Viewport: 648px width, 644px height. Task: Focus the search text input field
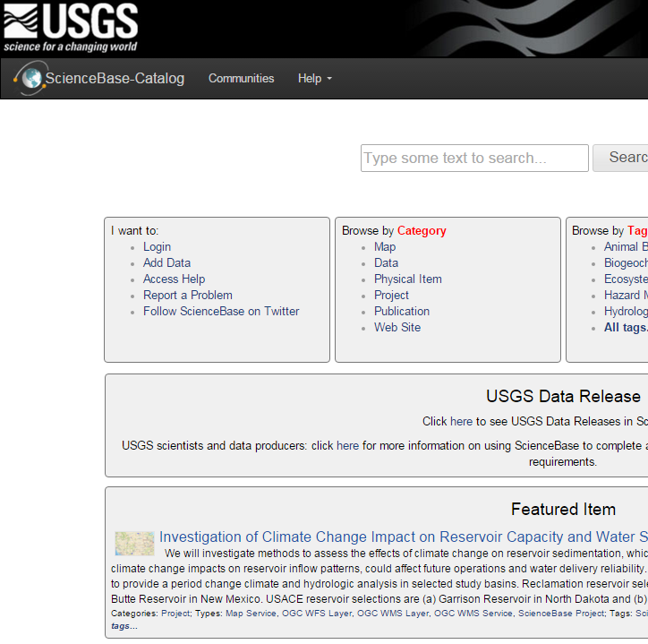click(x=474, y=158)
